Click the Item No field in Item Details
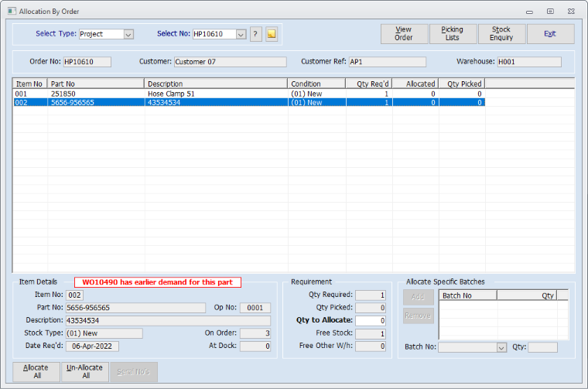Image resolution: width=588 pixels, height=389 pixels. tap(74, 295)
